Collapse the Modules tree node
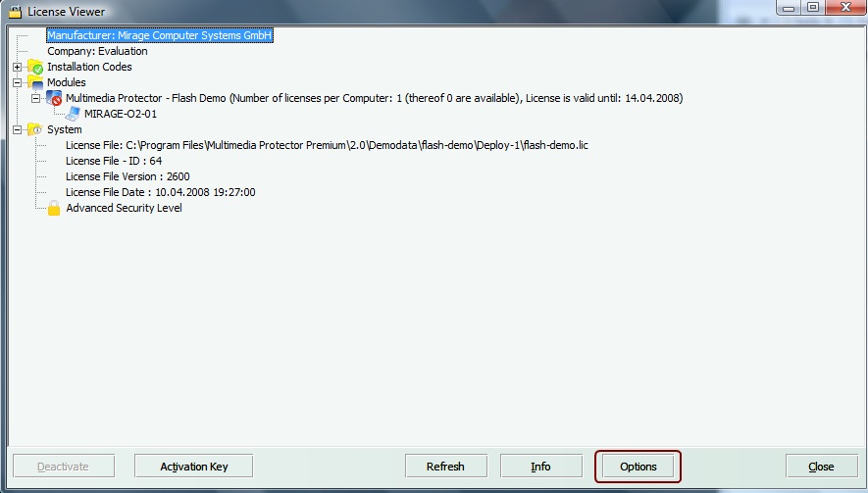The width and height of the screenshot is (868, 493). 17,82
